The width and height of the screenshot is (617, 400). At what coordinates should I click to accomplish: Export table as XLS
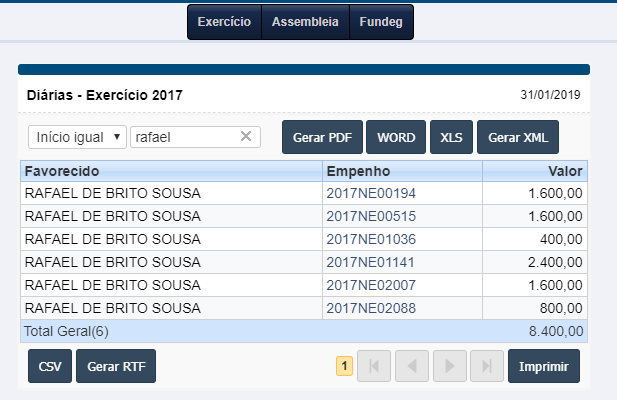[451, 137]
